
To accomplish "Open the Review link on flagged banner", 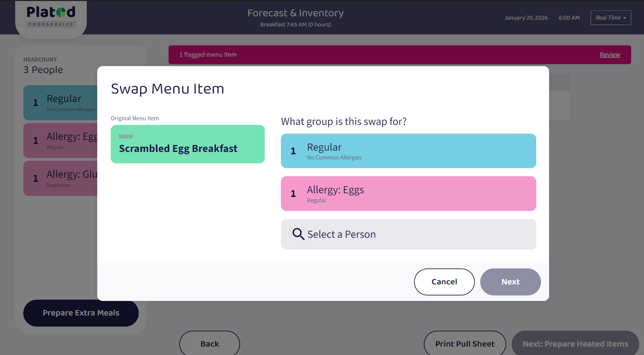I will (x=609, y=55).
